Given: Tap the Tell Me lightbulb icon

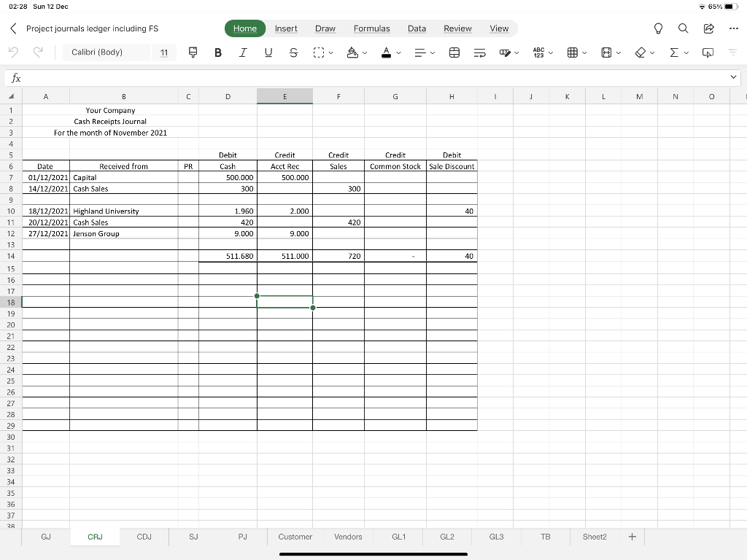Looking at the screenshot, I should pyautogui.click(x=659, y=28).
